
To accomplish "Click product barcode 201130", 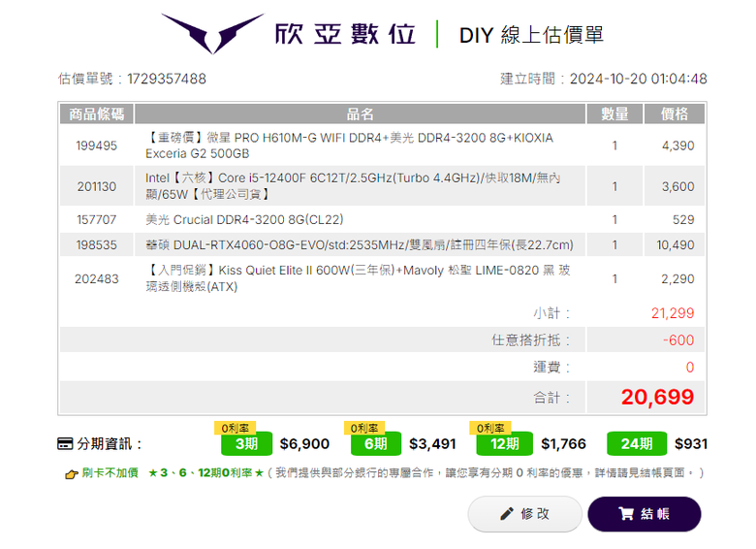I will pyautogui.click(x=96, y=186).
